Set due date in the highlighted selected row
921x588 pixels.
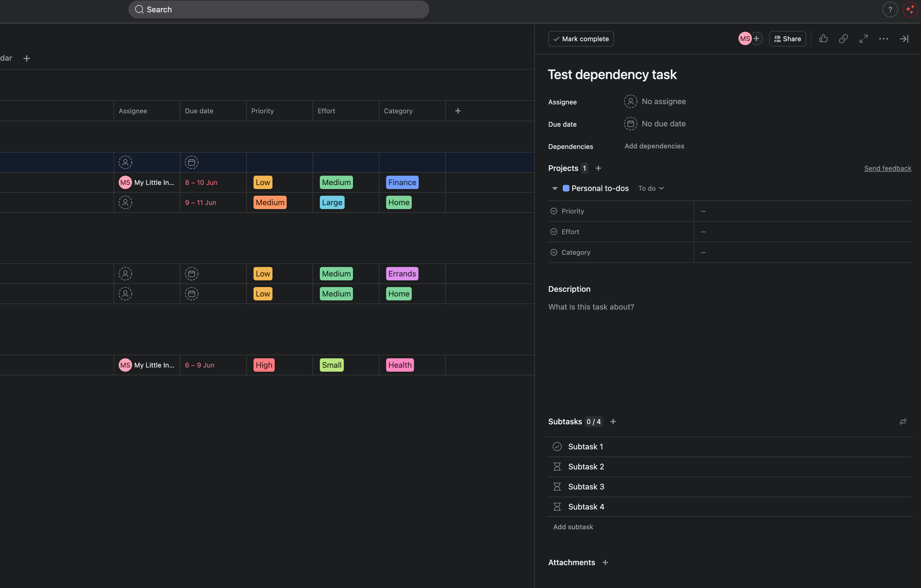[192, 163]
